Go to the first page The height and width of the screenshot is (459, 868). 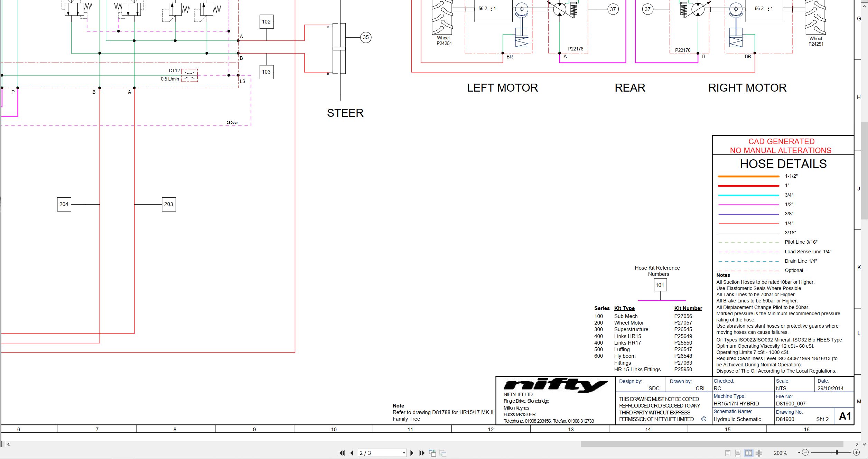click(x=342, y=453)
